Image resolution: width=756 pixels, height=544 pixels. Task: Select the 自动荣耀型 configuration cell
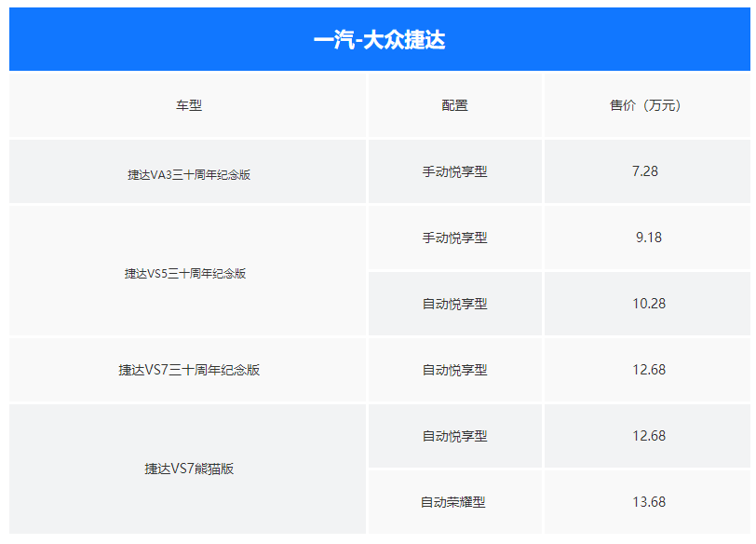[x=453, y=502]
